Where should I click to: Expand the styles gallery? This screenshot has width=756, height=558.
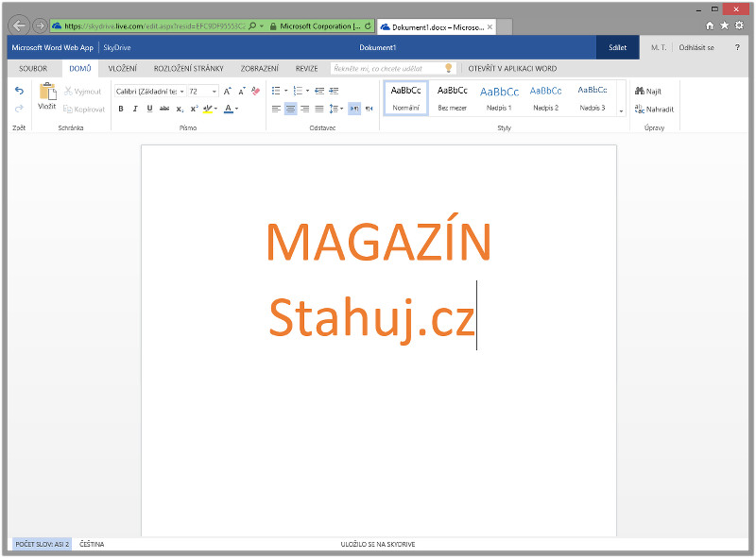(621, 111)
